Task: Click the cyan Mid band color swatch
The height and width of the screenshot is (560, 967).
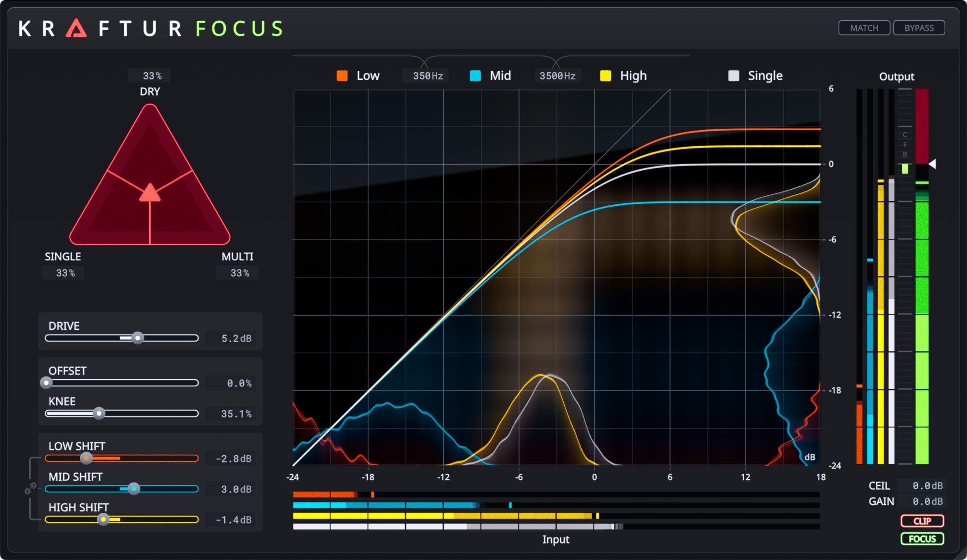Action: (x=475, y=75)
